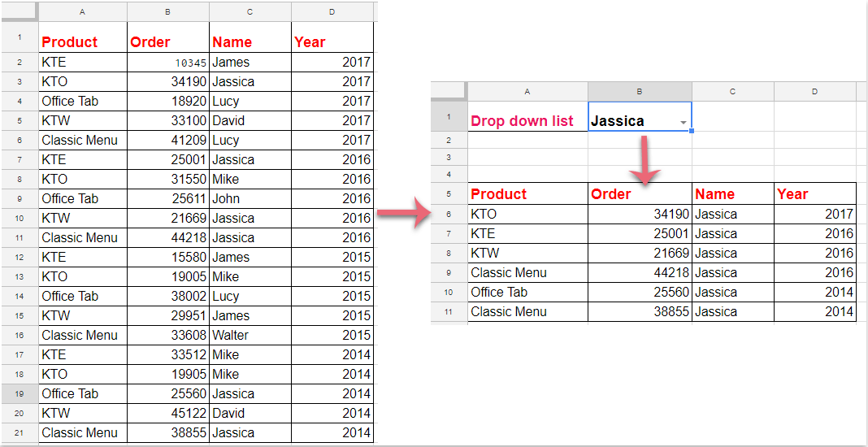Select column B header in left sheet
The image size is (868, 447).
167,12
